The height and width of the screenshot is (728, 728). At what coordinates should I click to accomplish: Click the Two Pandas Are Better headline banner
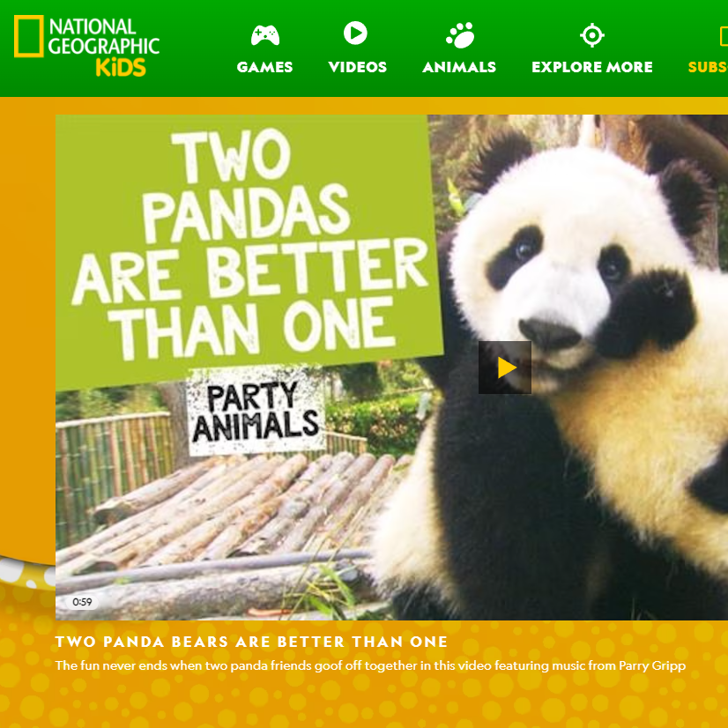click(249, 247)
